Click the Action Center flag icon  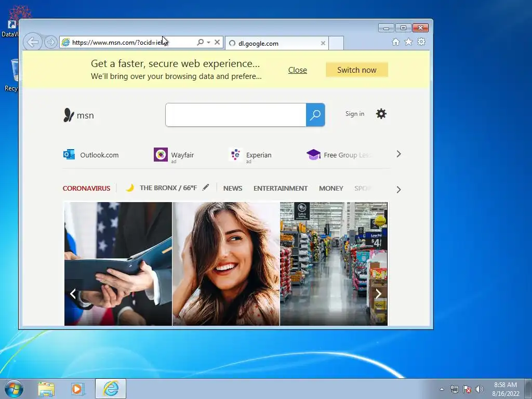(467, 389)
